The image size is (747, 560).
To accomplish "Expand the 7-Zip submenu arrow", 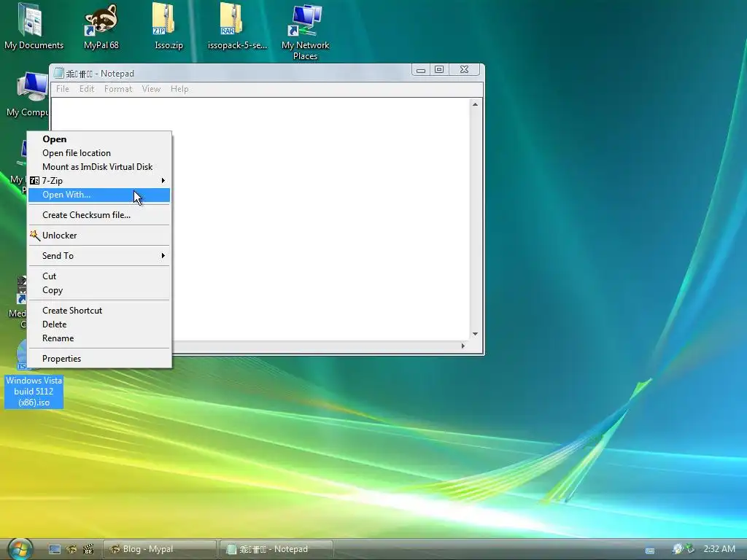I will tap(163, 181).
